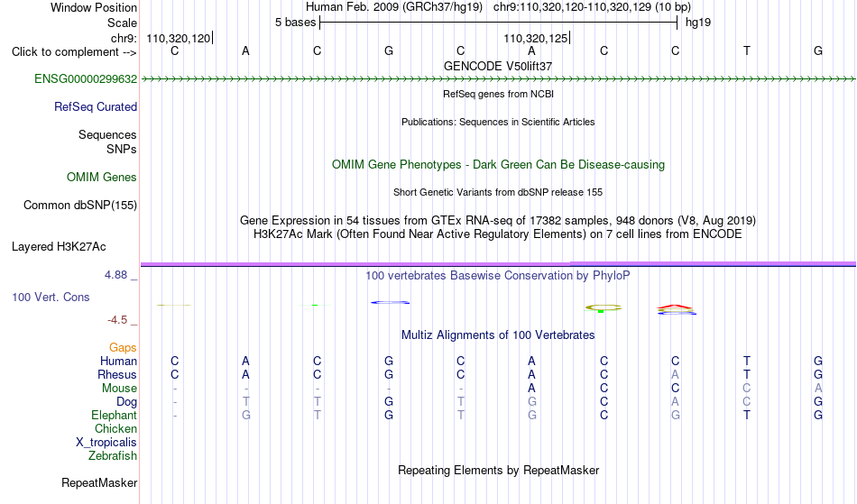Click the ENSG00000299632 gene label
This screenshot has width=857, height=504.
[x=86, y=79]
